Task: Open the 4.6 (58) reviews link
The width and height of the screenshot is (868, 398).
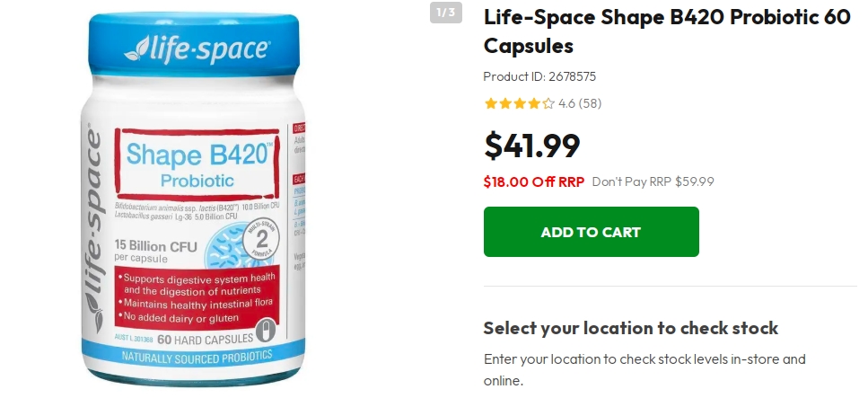Action: pos(580,103)
